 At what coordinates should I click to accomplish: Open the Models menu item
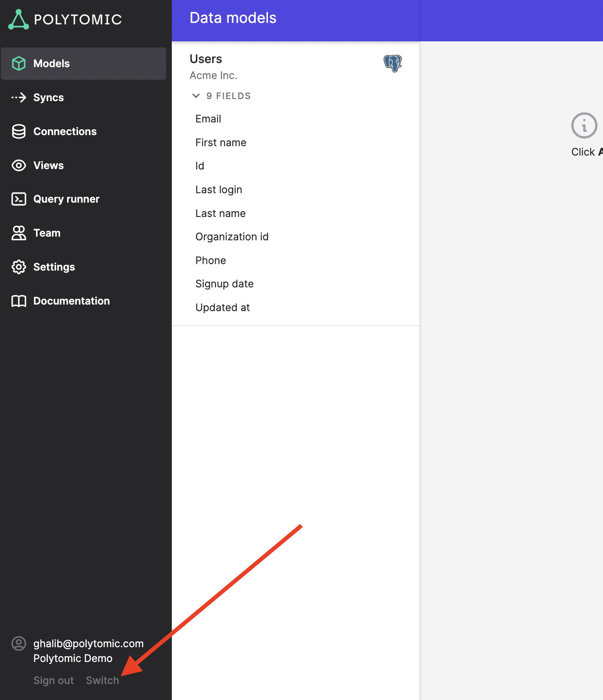[x=83, y=63]
